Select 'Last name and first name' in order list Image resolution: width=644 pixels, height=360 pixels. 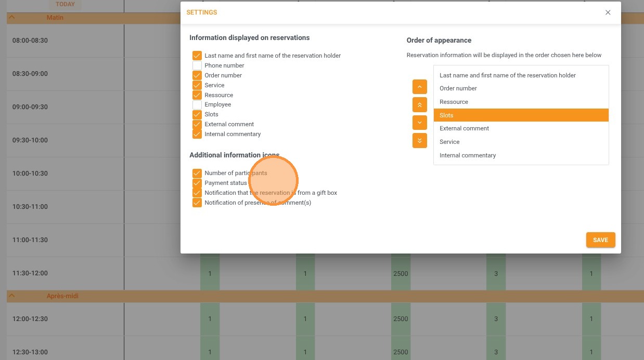coord(521,75)
